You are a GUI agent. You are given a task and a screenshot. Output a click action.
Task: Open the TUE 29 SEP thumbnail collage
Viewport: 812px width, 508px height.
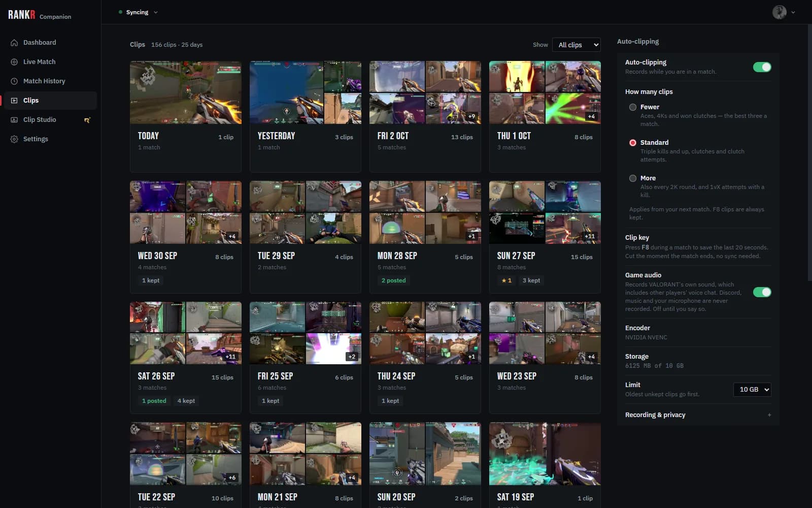pyautogui.click(x=306, y=212)
